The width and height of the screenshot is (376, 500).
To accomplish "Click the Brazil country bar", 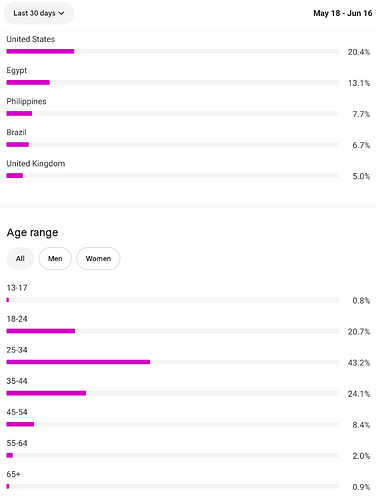I will tap(172, 144).
